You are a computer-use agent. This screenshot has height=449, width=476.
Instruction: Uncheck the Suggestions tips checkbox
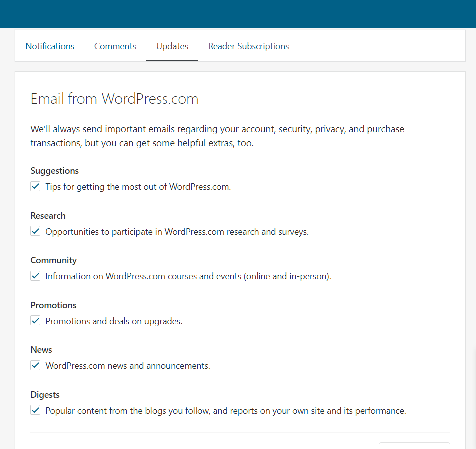tap(35, 187)
